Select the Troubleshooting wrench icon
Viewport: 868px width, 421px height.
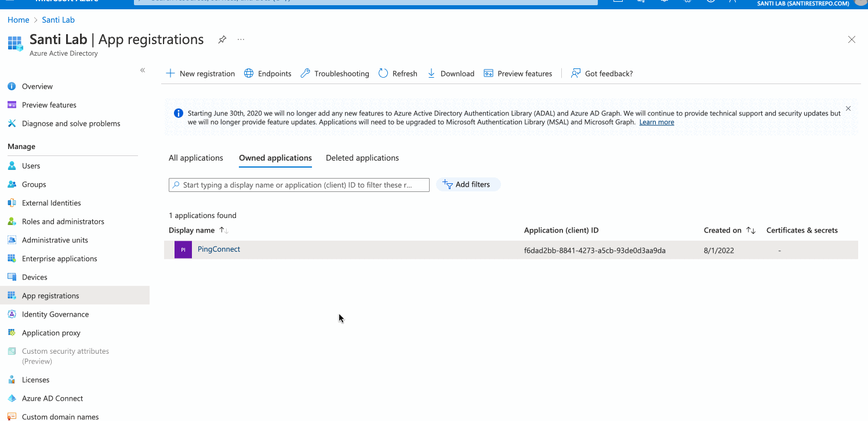304,73
